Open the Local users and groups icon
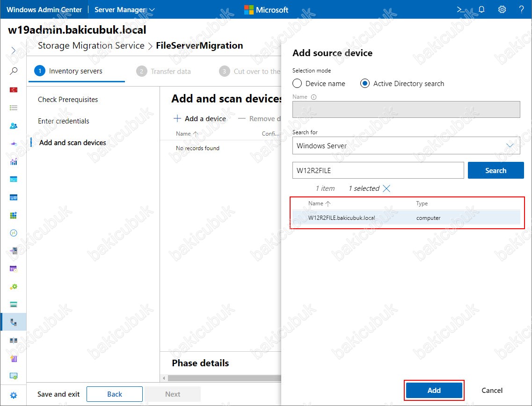532x406 pixels. (x=14, y=126)
